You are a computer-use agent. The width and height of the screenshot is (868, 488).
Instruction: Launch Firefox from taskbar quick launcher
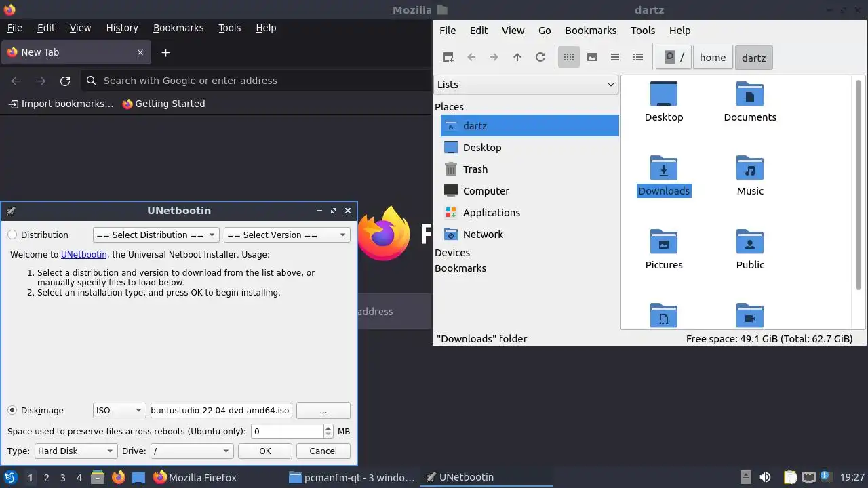(118, 477)
